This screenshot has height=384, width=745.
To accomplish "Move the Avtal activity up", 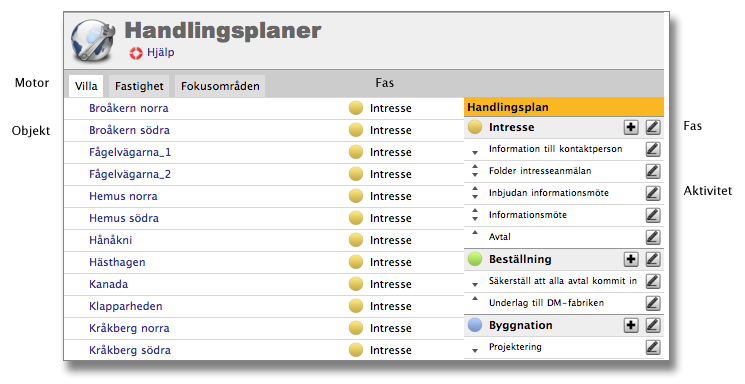I will point(475,233).
